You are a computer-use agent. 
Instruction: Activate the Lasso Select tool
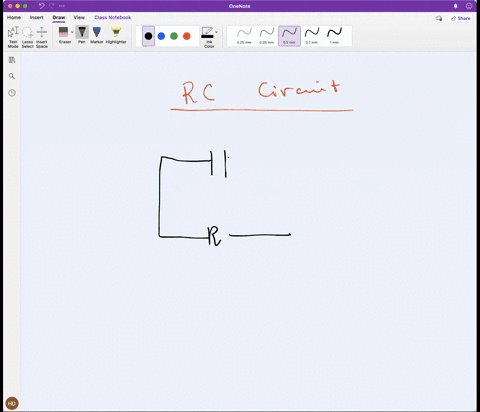click(27, 37)
